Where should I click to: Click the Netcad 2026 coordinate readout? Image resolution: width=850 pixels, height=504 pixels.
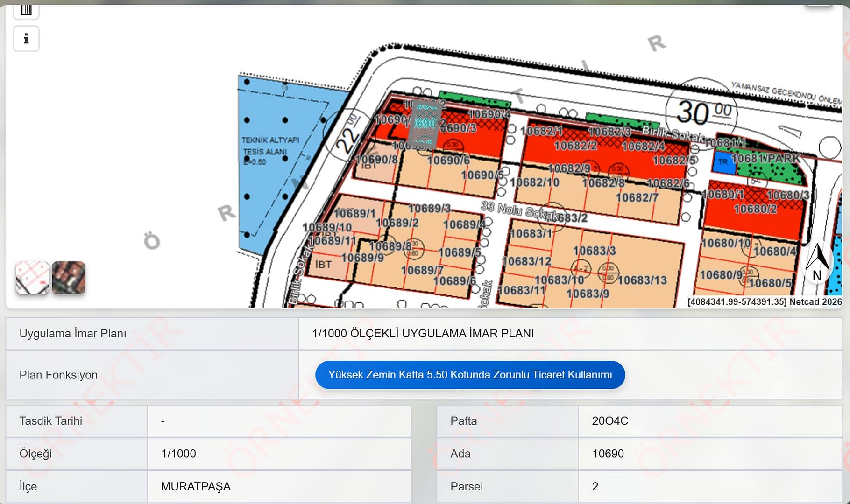(x=765, y=302)
